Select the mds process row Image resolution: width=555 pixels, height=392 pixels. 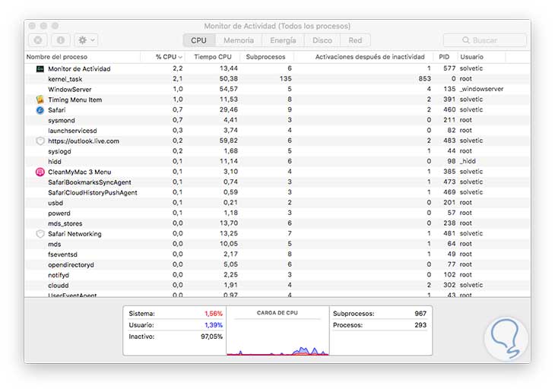[277, 244]
